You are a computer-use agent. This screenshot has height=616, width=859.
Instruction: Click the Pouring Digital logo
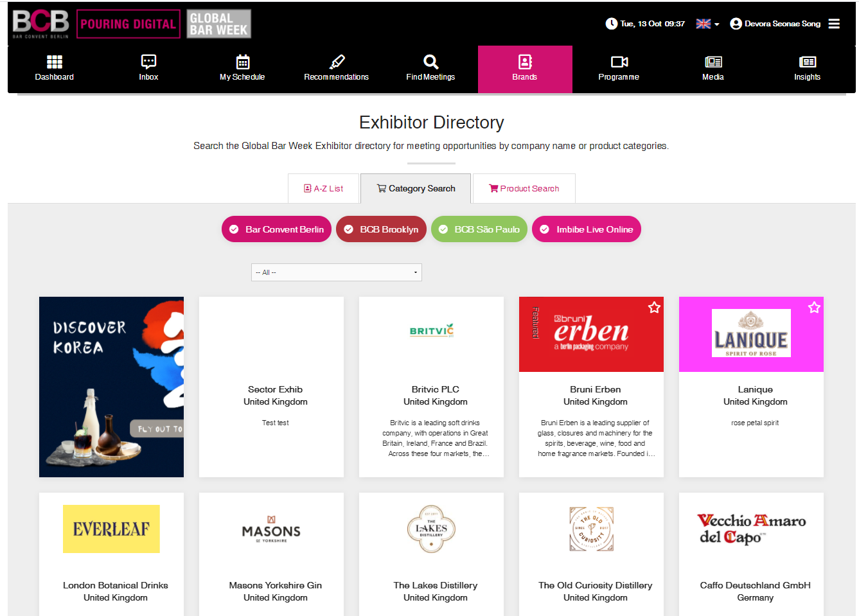click(128, 24)
